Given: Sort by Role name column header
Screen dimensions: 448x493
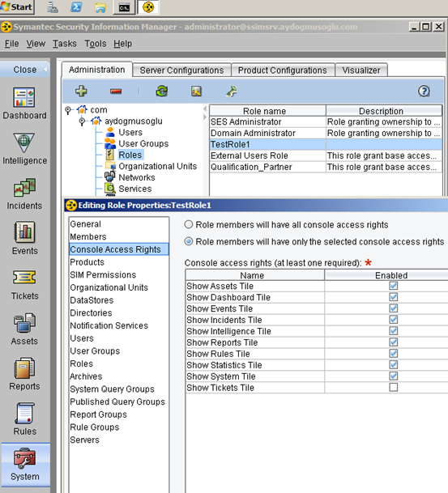Looking at the screenshot, I should (267, 111).
